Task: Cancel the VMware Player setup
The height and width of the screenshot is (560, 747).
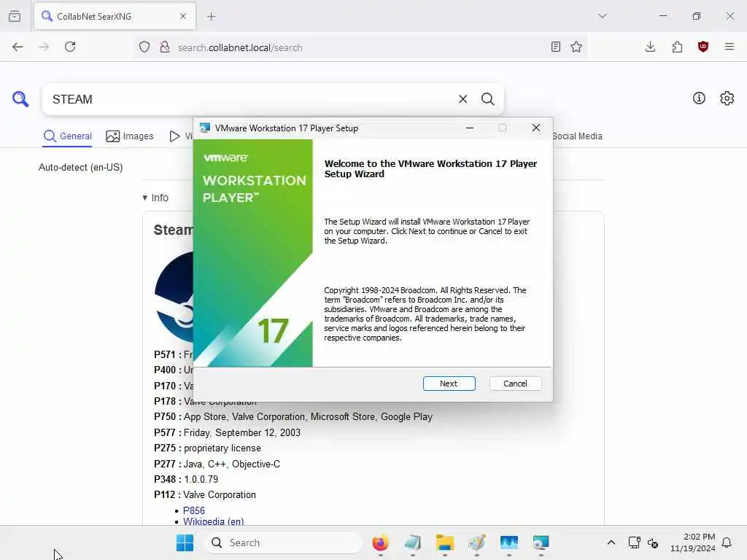Action: [515, 384]
